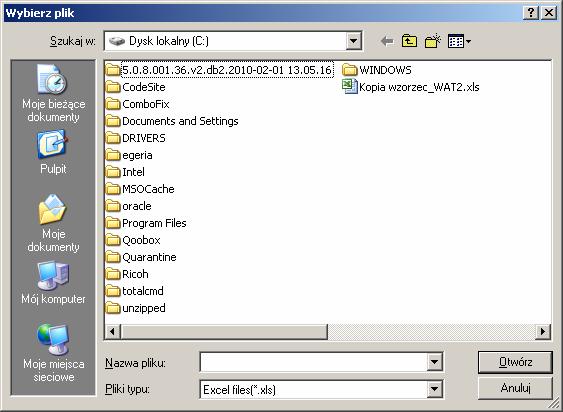563x412 pixels.
Task: Go to Pulpit in places bar
Action: click(x=53, y=153)
